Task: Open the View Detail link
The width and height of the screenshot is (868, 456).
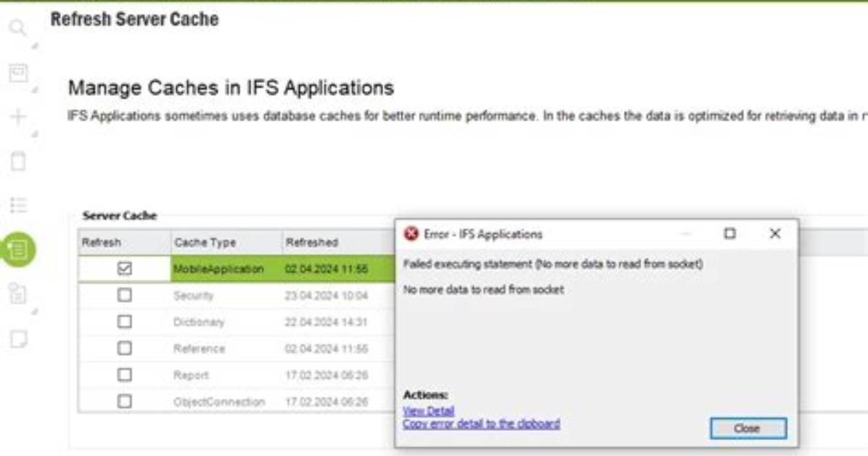Action: (x=428, y=411)
